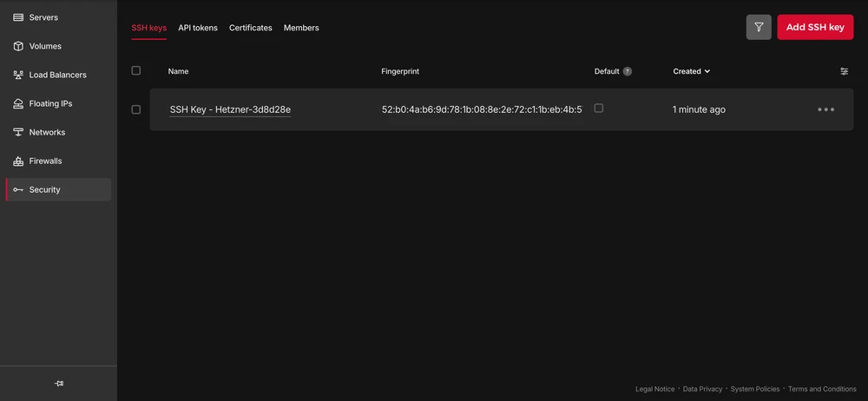The image size is (868, 401).
Task: Select the SSH Key Hetzner-3d8d28e row checkbox
Action: (135, 109)
